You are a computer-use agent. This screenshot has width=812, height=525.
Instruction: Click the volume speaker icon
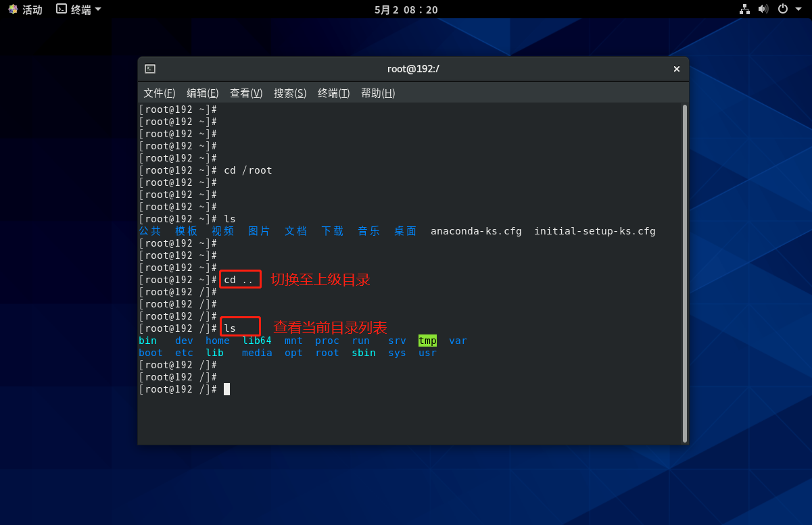tap(763, 9)
